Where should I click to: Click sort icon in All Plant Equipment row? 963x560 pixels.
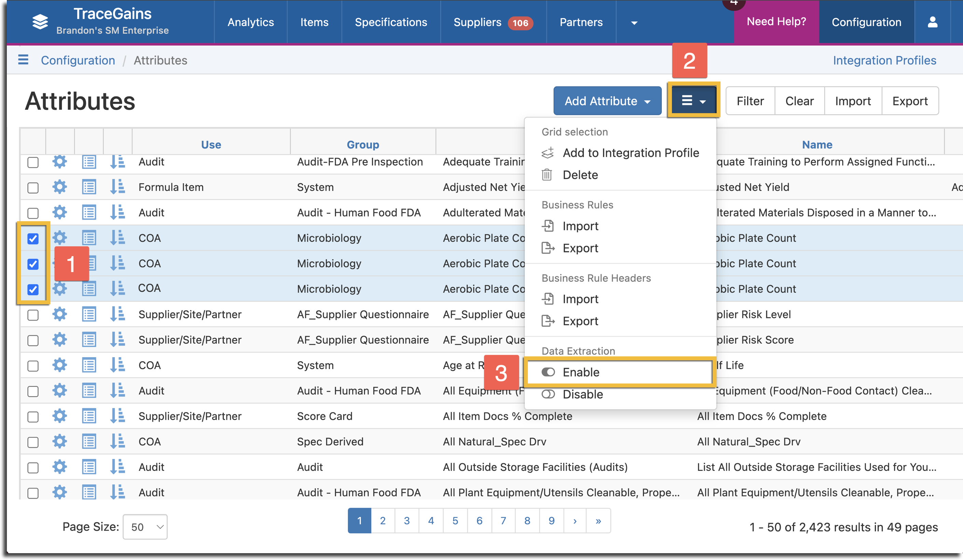click(118, 492)
